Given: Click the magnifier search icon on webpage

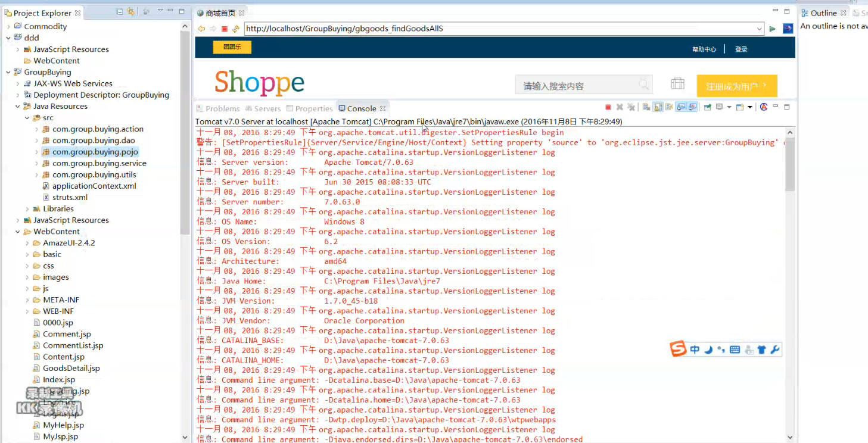Looking at the screenshot, I should pyautogui.click(x=644, y=85).
